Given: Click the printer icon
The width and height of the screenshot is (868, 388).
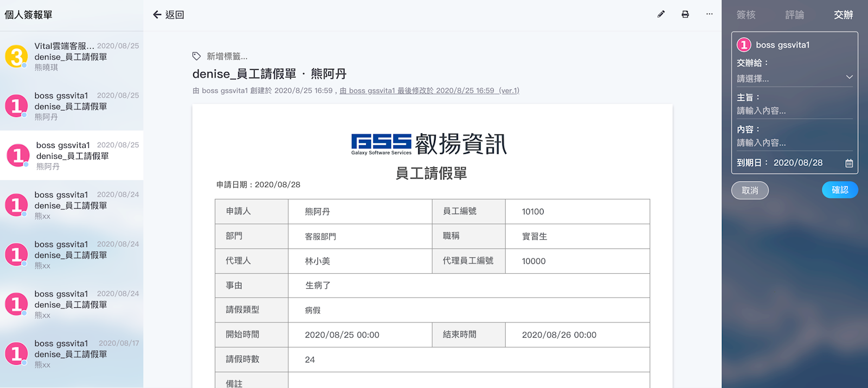Looking at the screenshot, I should (x=685, y=15).
